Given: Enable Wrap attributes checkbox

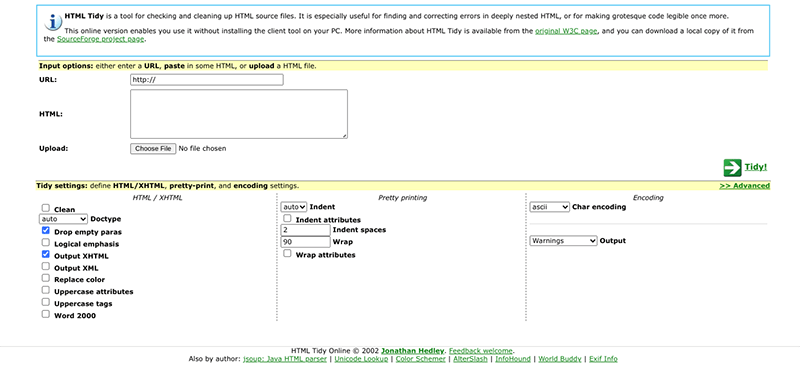Looking at the screenshot, I should pos(288,253).
